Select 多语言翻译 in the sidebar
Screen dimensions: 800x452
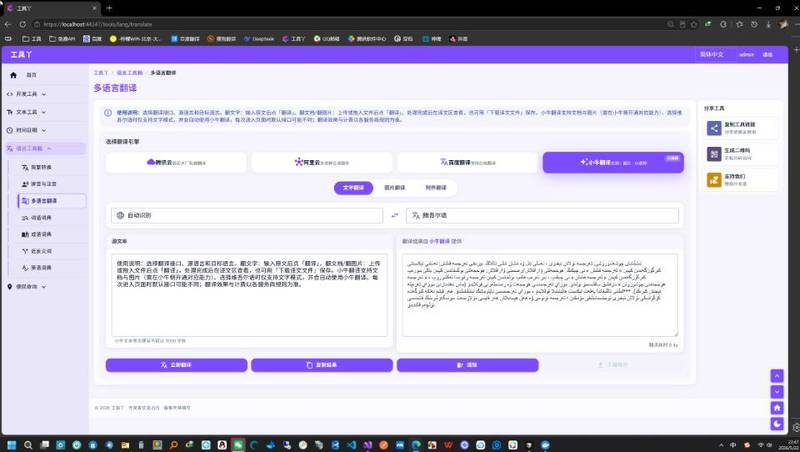click(x=51, y=201)
